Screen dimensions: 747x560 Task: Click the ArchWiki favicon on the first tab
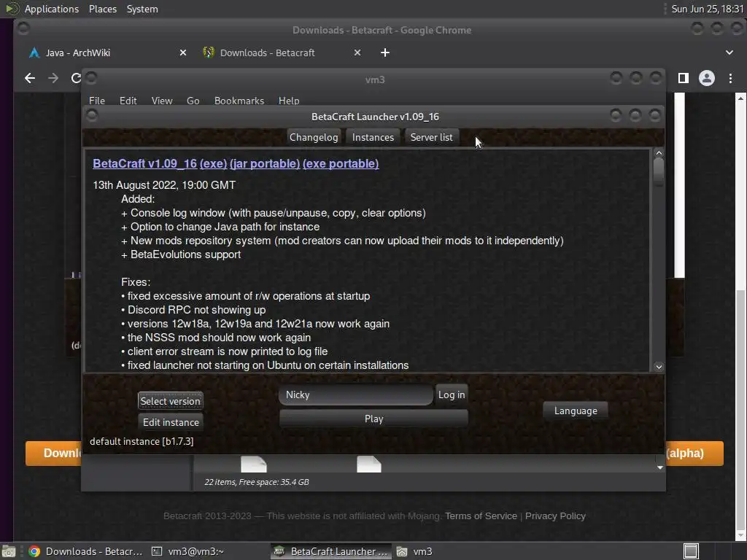[x=34, y=52]
